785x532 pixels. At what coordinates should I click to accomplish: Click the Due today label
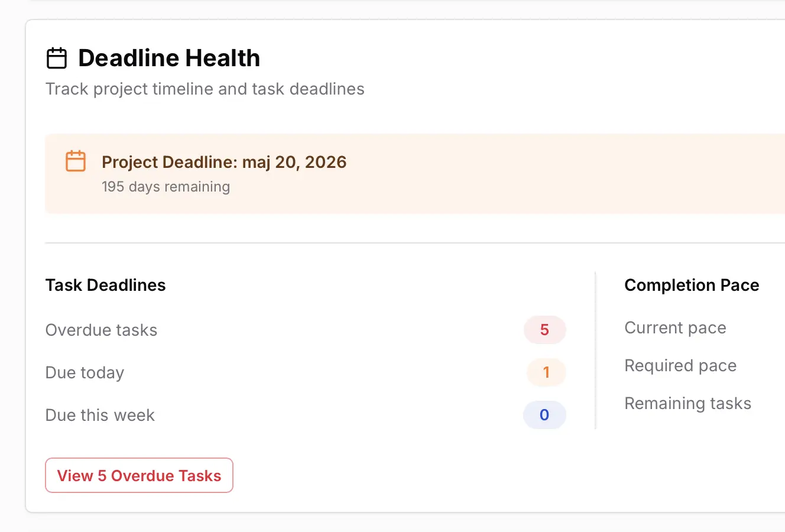(x=85, y=372)
